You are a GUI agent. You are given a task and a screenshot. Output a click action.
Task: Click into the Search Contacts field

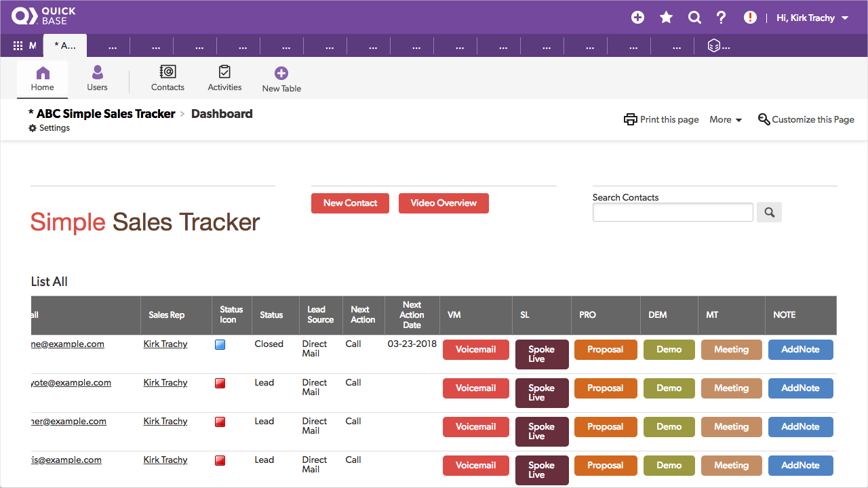673,212
